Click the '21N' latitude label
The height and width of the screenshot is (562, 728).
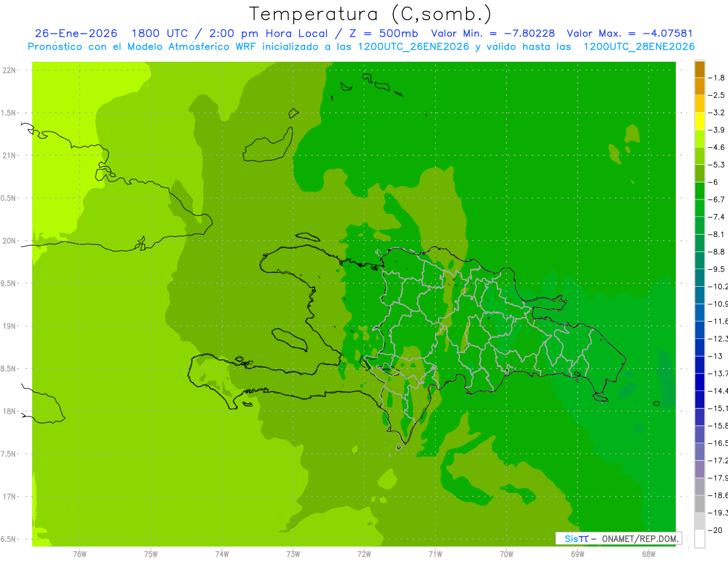tap(9, 155)
